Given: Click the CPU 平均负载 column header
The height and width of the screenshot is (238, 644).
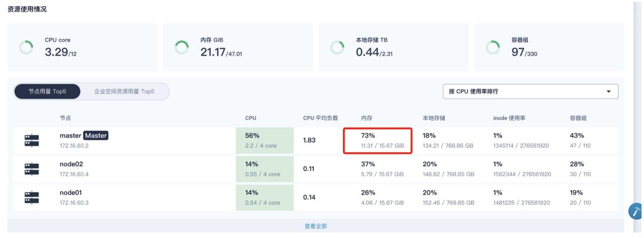Looking at the screenshot, I should [320, 118].
